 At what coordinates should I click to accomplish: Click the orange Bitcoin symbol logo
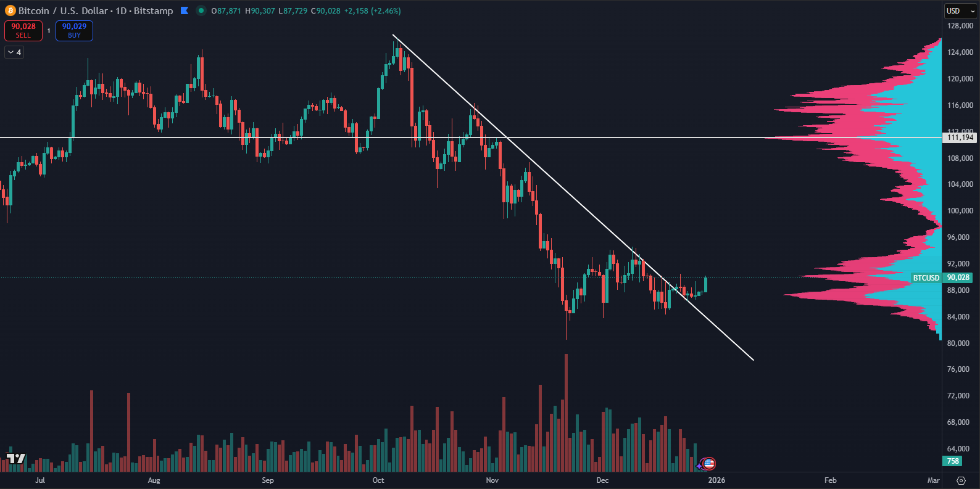(10, 10)
